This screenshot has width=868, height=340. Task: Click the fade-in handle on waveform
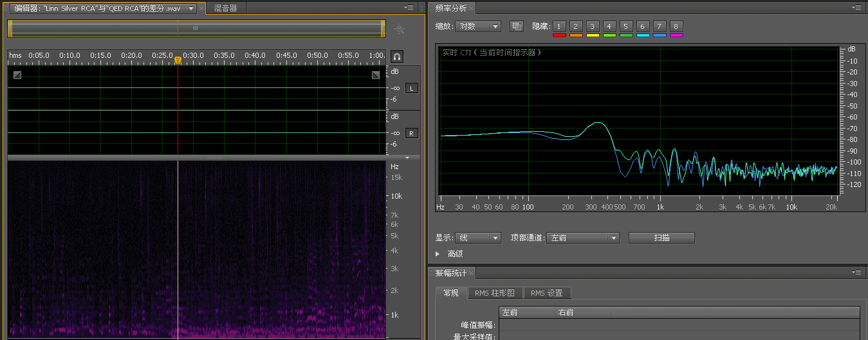pos(17,75)
